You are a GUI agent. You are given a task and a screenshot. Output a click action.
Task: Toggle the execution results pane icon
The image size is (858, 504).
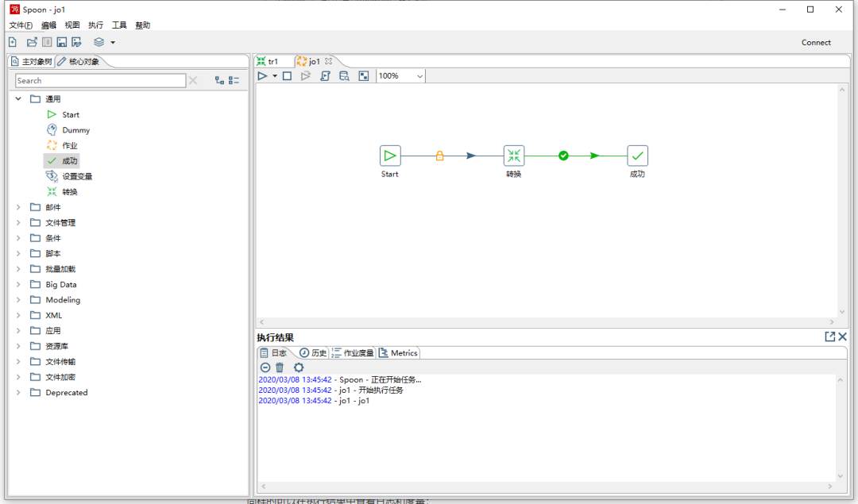point(363,76)
